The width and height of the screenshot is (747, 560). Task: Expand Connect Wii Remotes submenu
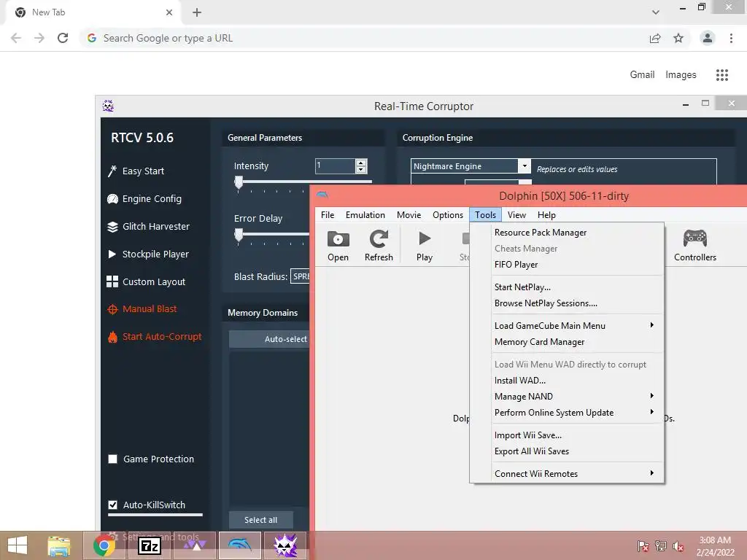[578, 474]
